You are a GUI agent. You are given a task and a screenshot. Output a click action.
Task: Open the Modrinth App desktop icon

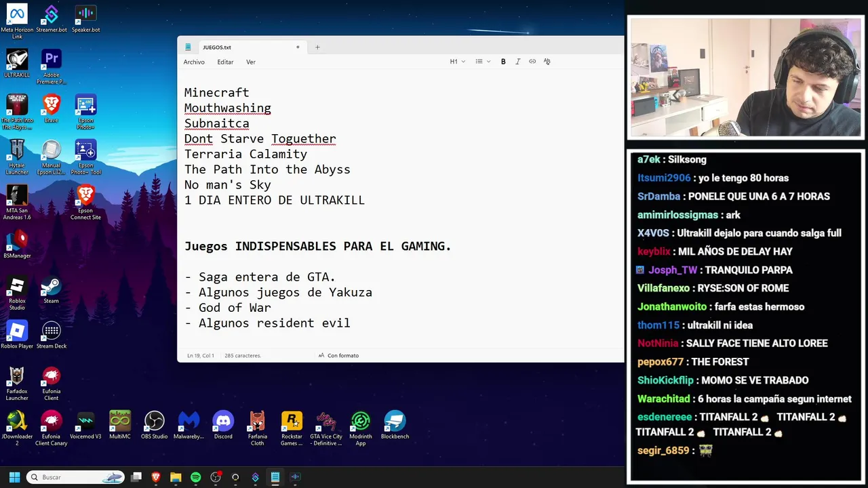[361, 428]
